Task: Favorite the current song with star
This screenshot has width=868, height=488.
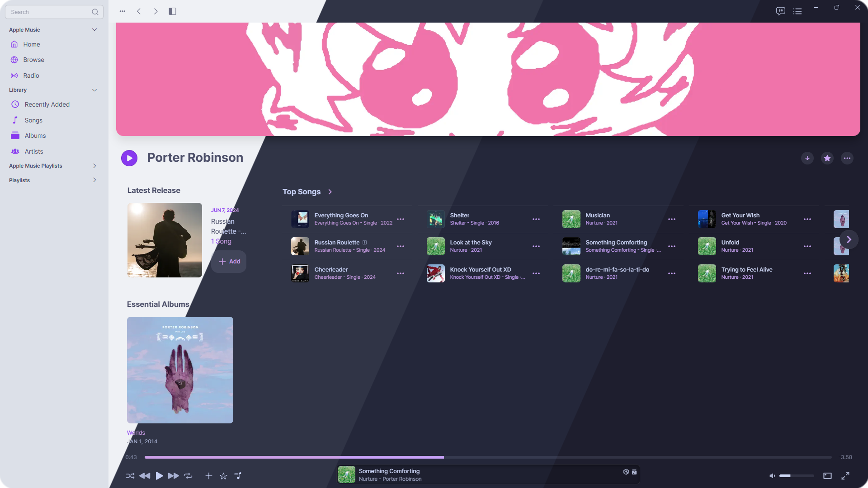Action: tap(223, 476)
